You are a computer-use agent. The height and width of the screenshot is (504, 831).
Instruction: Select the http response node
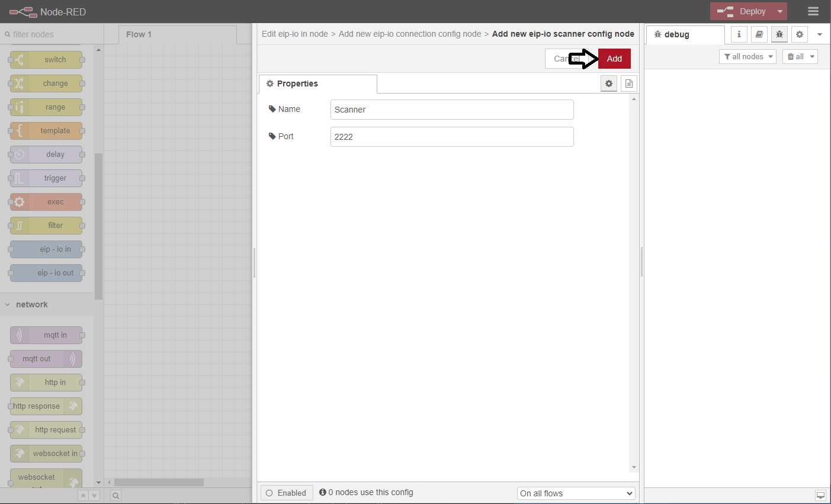point(46,406)
